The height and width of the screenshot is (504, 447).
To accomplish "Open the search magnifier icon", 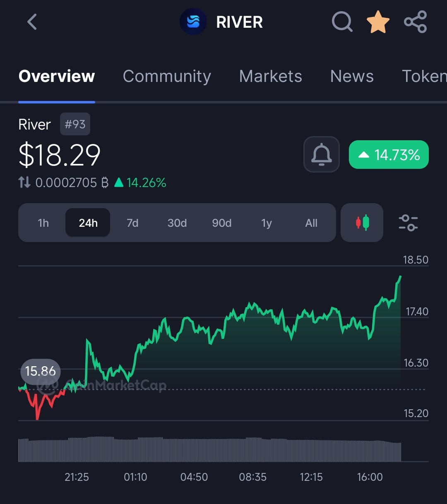I will [x=342, y=22].
